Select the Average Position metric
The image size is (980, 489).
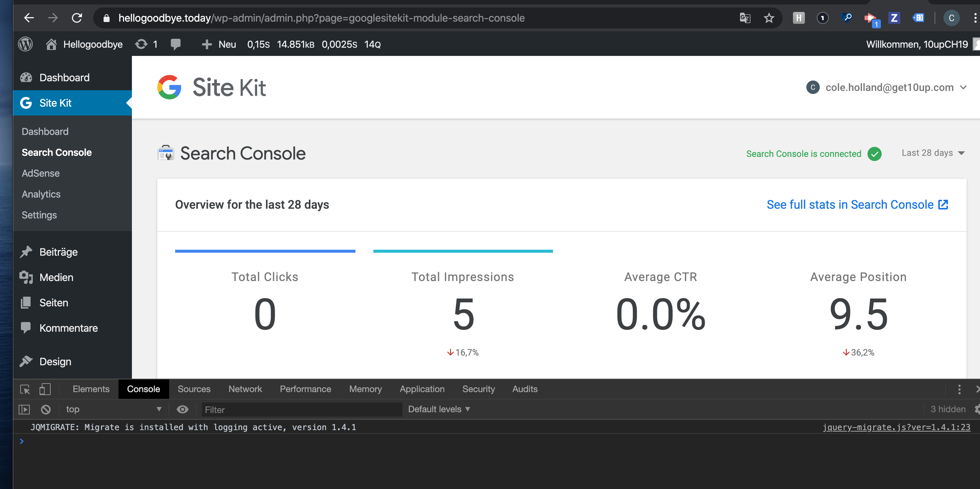859,305
